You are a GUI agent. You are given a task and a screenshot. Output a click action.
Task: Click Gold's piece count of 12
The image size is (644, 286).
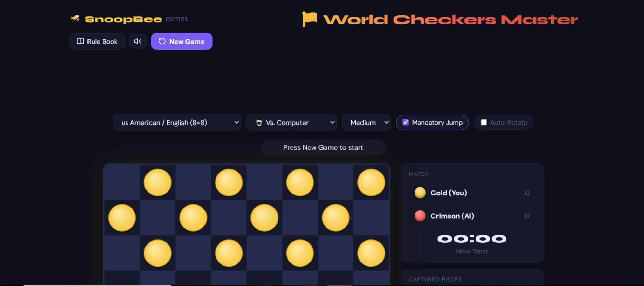pos(527,193)
